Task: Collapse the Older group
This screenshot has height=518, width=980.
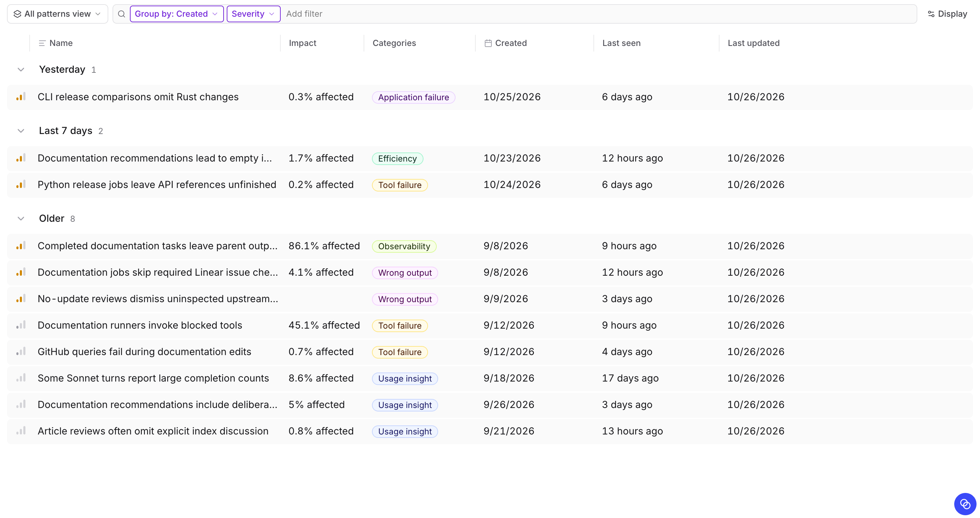Action: [21, 219]
